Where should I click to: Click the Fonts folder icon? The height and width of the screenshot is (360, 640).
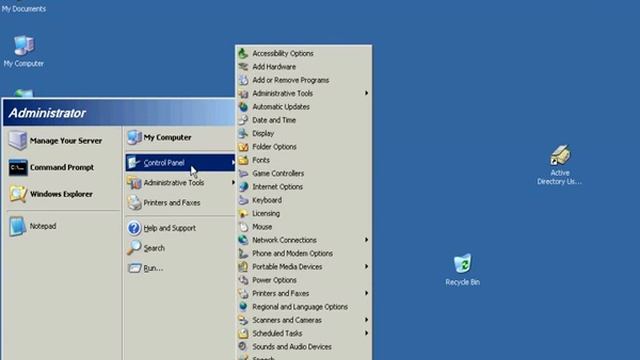click(243, 160)
